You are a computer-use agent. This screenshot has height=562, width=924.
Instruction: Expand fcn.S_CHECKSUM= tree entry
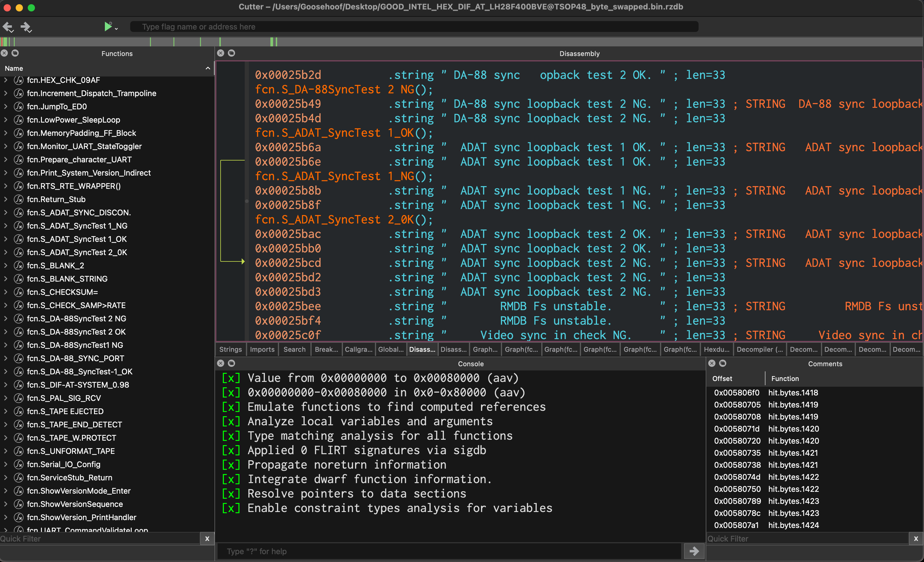pyautogui.click(x=6, y=292)
